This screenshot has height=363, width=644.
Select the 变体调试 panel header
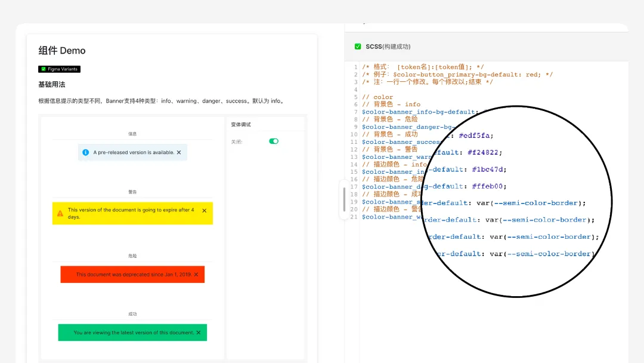[x=241, y=124]
